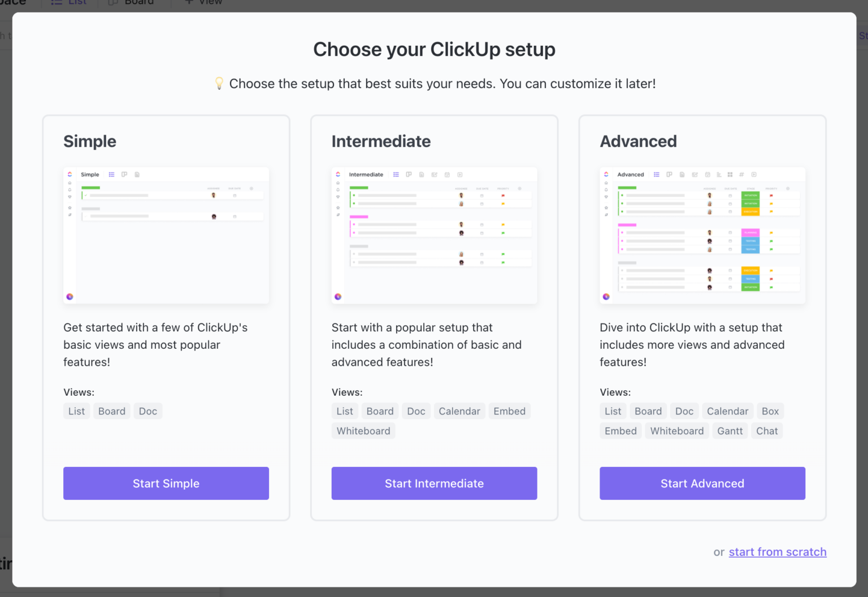Click the Intermediate setup preview thumbnail
Viewport: 868px width, 597px height.
[x=434, y=236]
